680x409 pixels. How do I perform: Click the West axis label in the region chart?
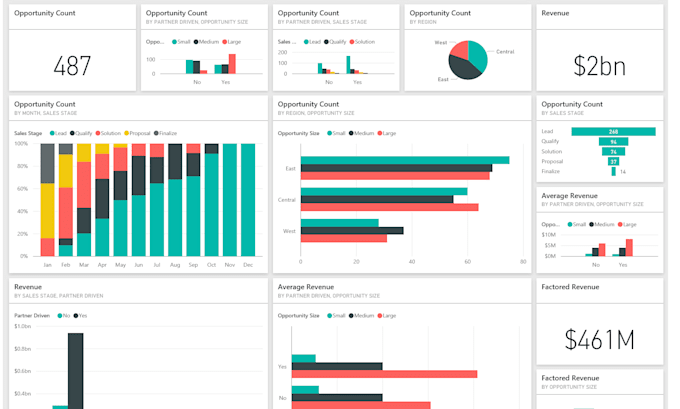tap(289, 231)
